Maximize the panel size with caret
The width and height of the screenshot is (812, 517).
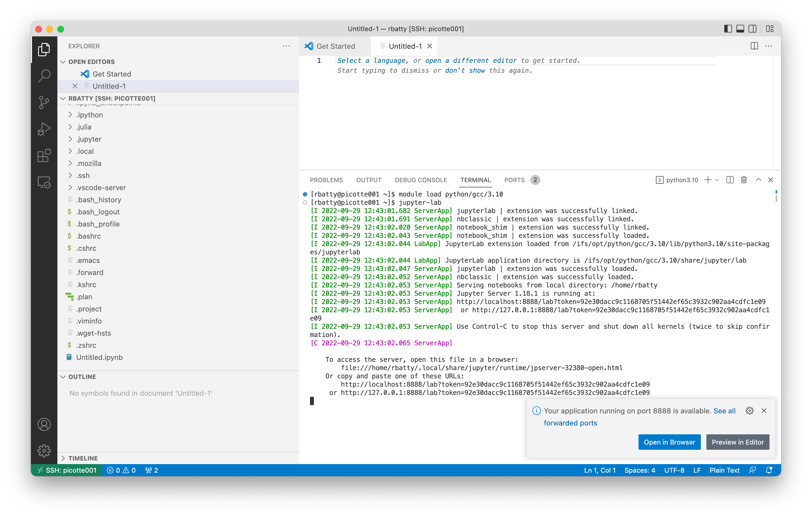pyautogui.click(x=758, y=180)
